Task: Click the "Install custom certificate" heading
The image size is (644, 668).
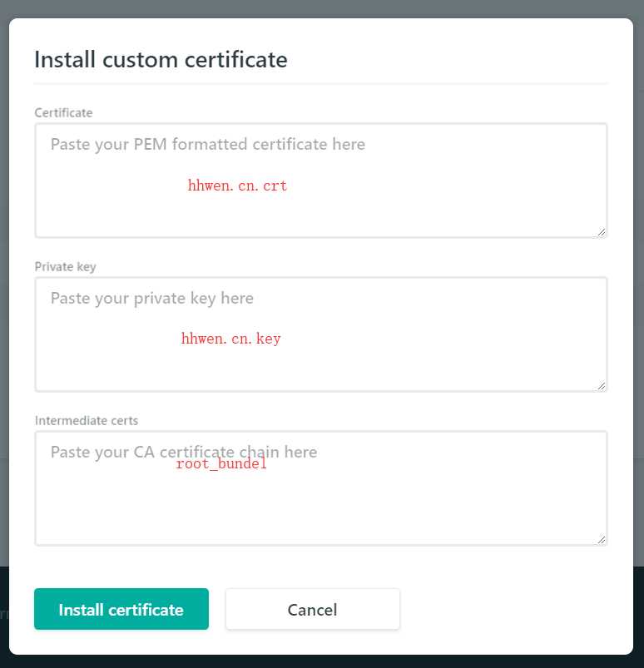Action: (161, 60)
